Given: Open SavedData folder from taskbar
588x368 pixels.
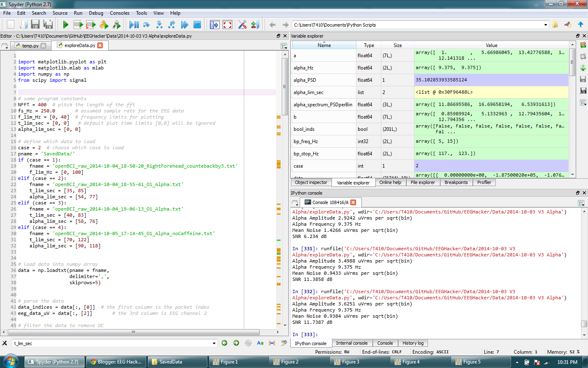Looking at the screenshot, I should pyautogui.click(x=177, y=362).
